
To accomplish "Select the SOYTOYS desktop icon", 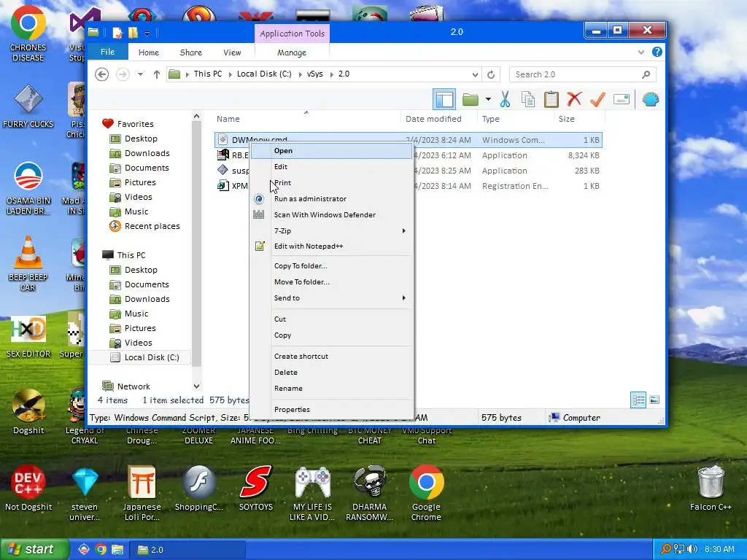I will (256, 489).
